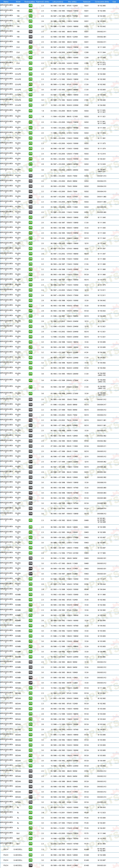This screenshot has height=868, width=119.
Task: Click engine code M 111.956 in CLK row
Action: 101,58
